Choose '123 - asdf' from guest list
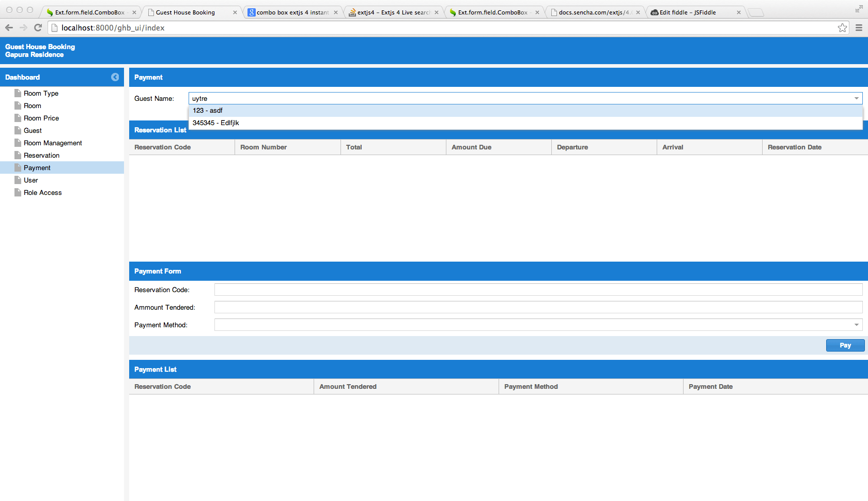868x501 pixels. [525, 110]
